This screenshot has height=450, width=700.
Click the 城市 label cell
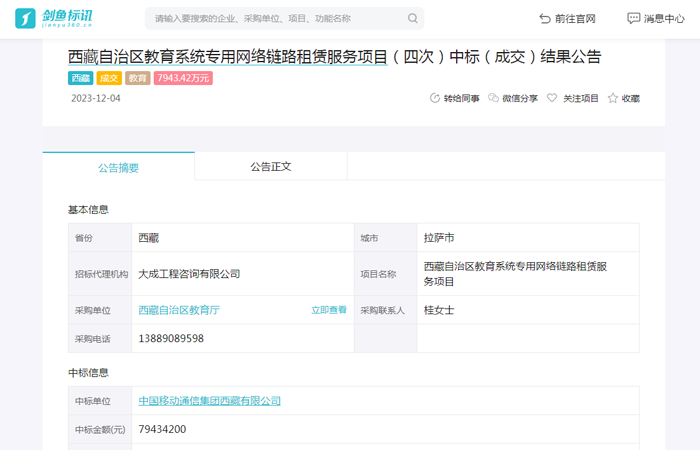(386, 238)
